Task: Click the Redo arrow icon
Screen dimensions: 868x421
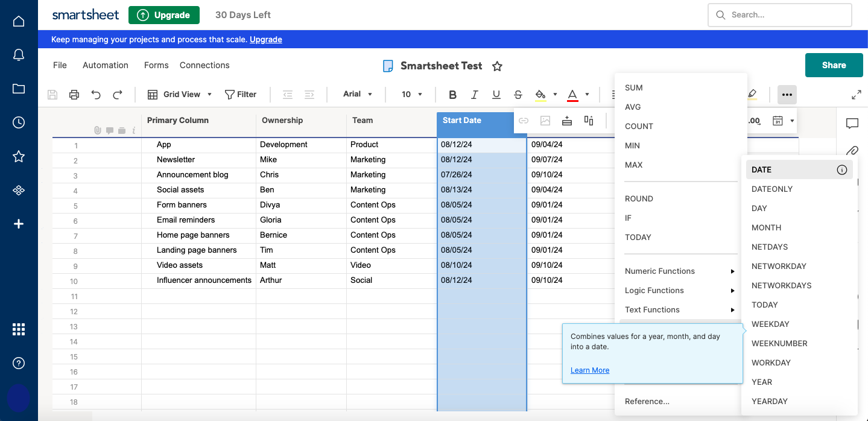Action: tap(118, 94)
